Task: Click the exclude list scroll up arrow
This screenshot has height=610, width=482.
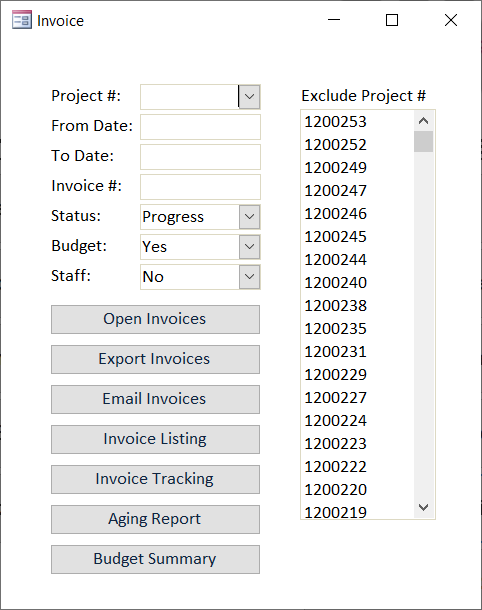Action: pos(423,121)
